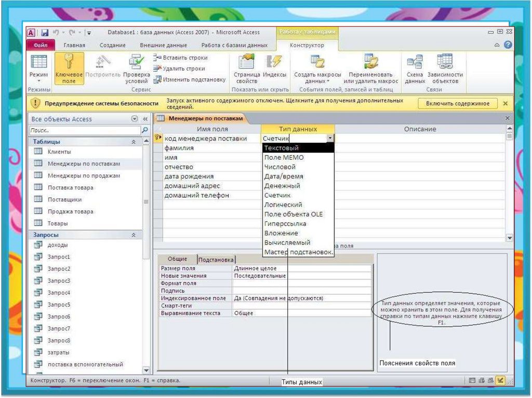Click the Размер поля property value
The height and width of the screenshot is (398, 532).
302,268
